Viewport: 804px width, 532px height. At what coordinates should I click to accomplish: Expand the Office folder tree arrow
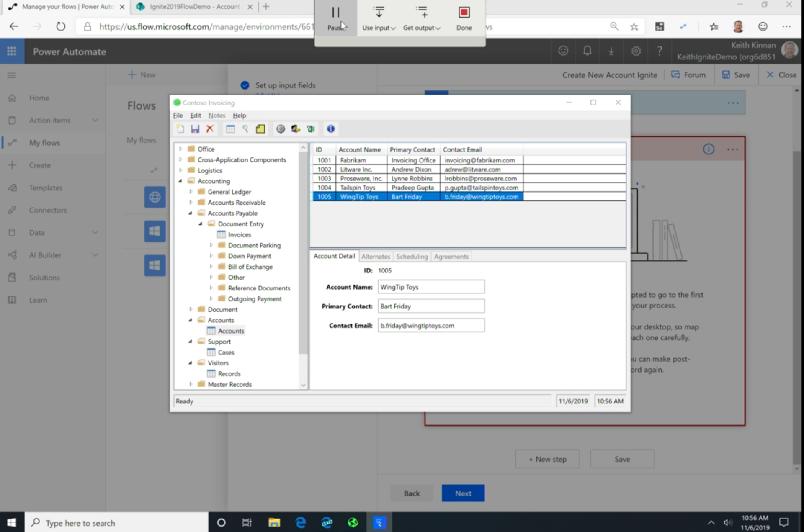click(181, 149)
